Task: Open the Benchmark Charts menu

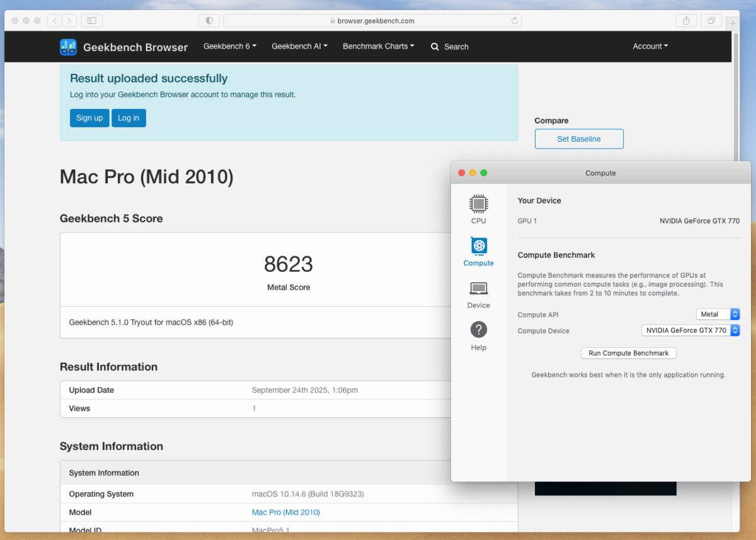Action: pyautogui.click(x=378, y=46)
